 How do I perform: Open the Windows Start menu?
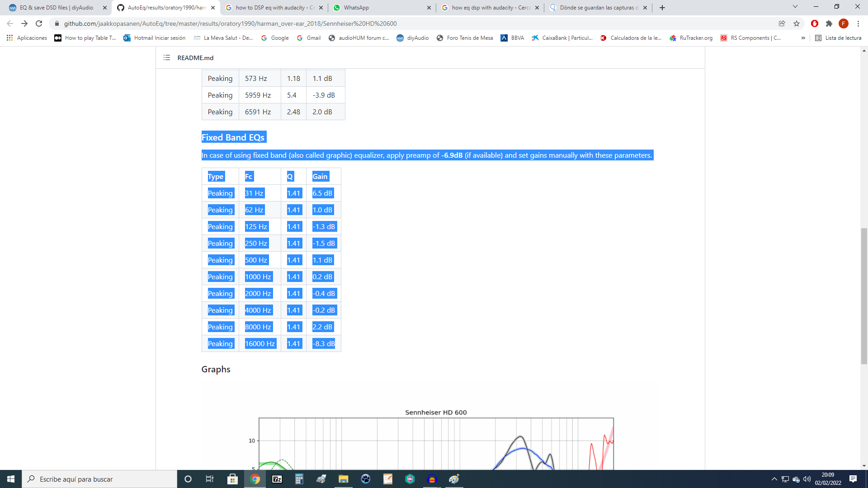(x=11, y=479)
